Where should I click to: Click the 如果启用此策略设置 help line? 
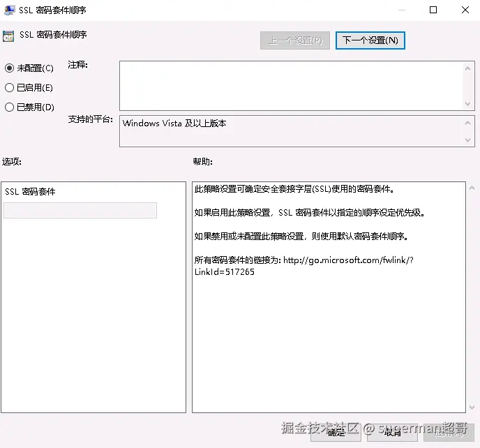coord(310,213)
